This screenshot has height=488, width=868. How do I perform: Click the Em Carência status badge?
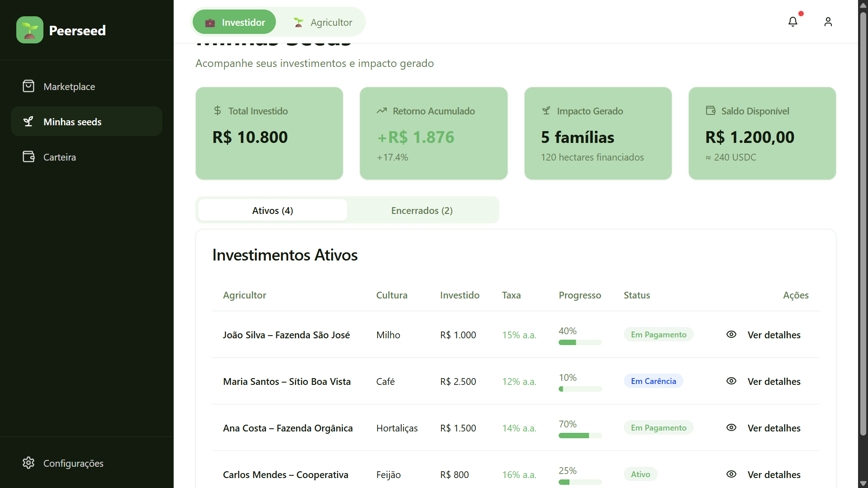click(x=653, y=381)
